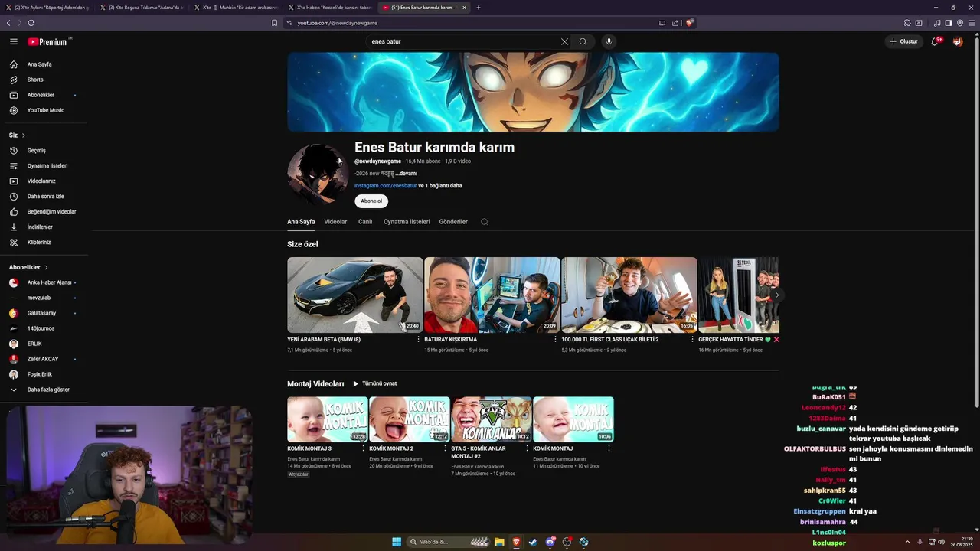Switch to the Canlı tab
The width and height of the screenshot is (980, 551).
pos(365,222)
